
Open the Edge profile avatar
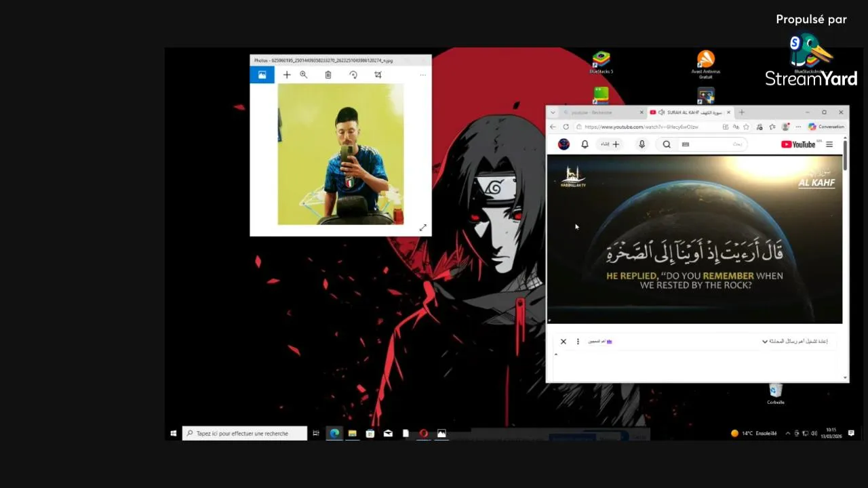click(x=785, y=127)
